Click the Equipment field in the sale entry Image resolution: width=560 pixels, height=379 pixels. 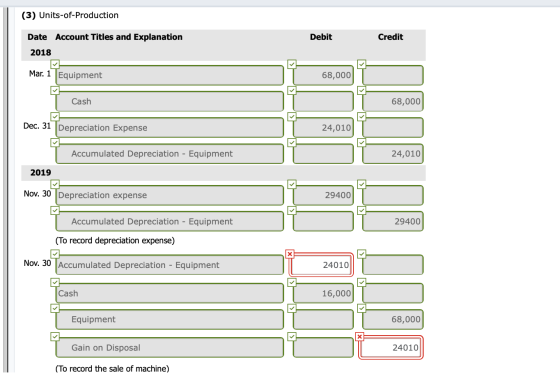[170, 319]
